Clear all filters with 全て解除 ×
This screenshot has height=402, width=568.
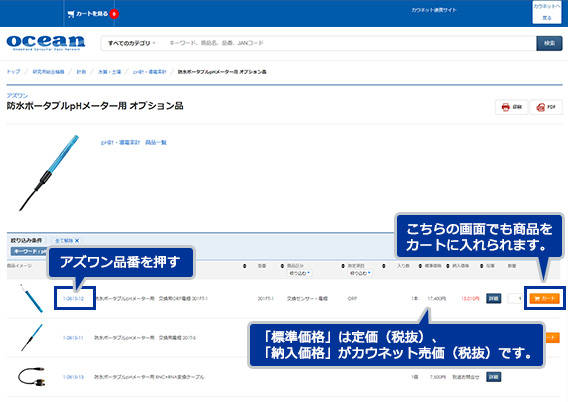pos(67,240)
